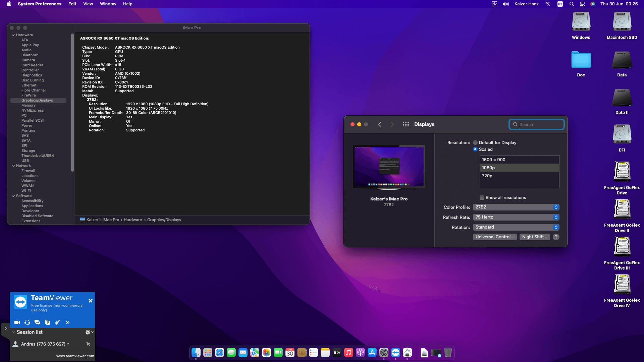Screen dimensions: 644x362
Task: Open Spotlight search in menu bar
Action: point(572,4)
